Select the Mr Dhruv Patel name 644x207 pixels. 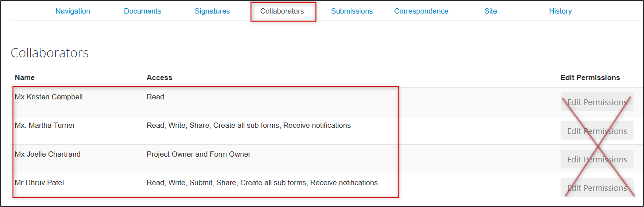click(39, 182)
